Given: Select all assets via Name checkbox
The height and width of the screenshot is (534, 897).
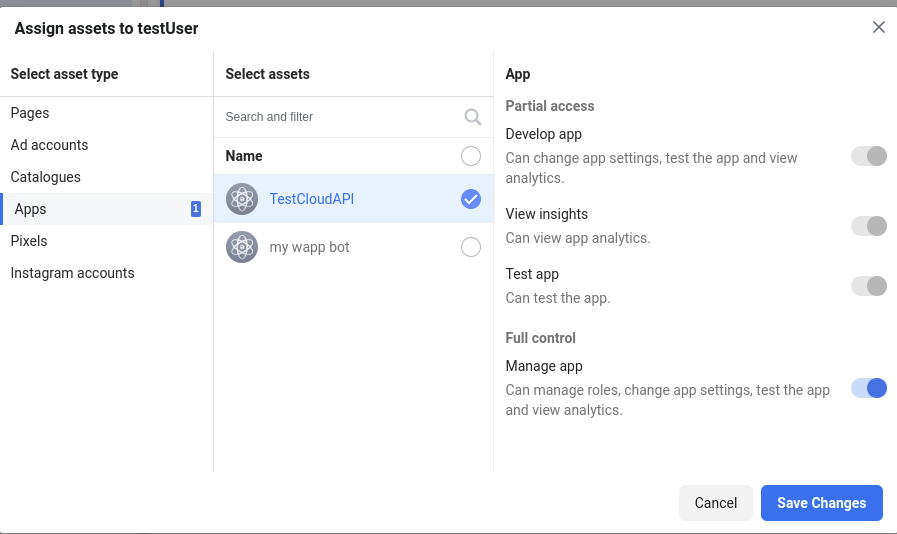Looking at the screenshot, I should click(x=471, y=156).
